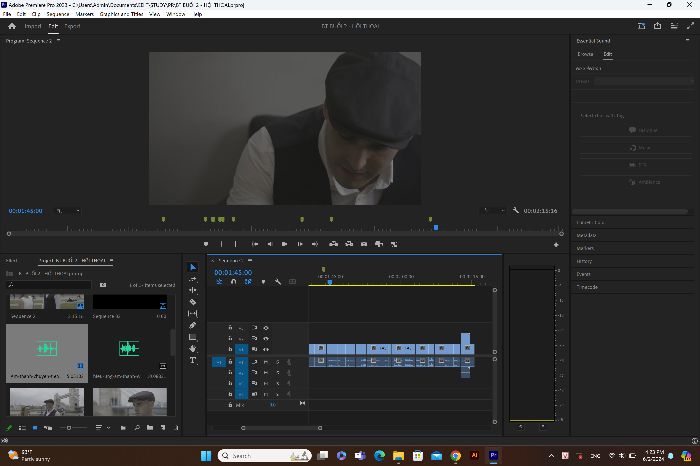Toggle lock on video track V3
700x466 pixels.
click(x=230, y=328)
